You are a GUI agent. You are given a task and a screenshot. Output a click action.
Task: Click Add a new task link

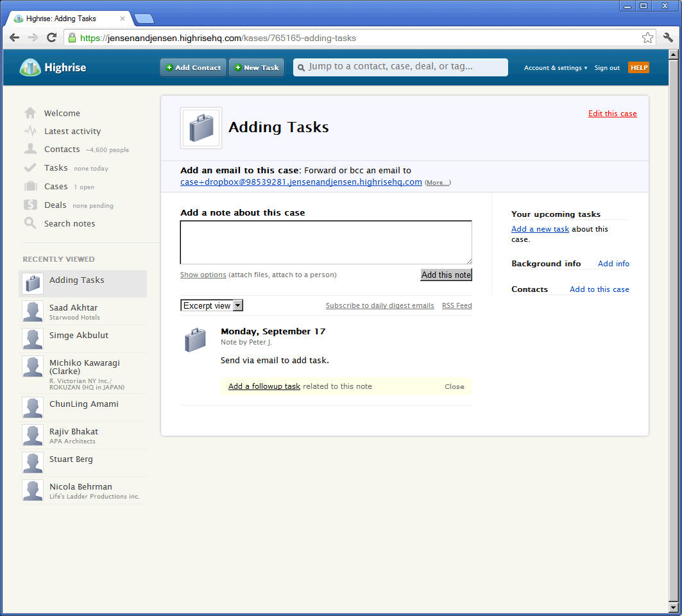pyautogui.click(x=540, y=229)
